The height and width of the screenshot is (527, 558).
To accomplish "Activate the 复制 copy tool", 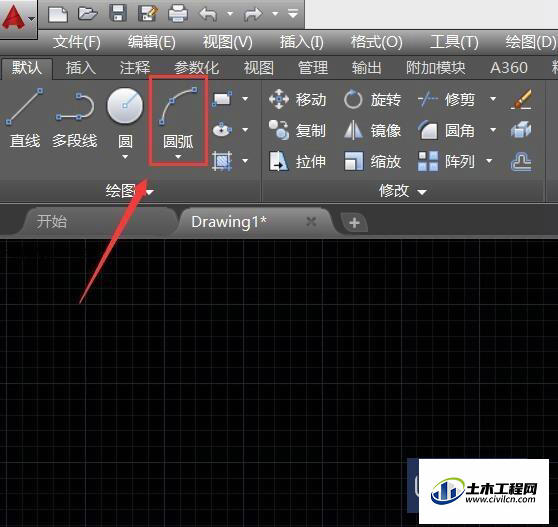I will [298, 130].
